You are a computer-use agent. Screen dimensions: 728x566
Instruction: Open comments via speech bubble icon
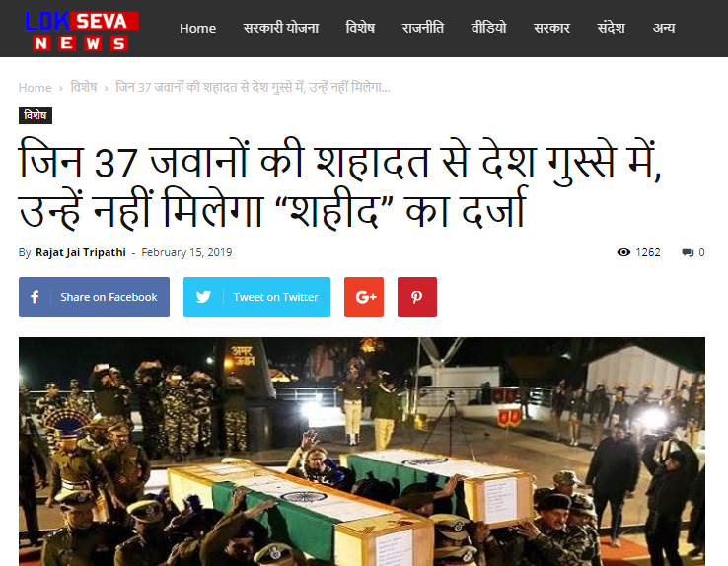click(x=688, y=252)
